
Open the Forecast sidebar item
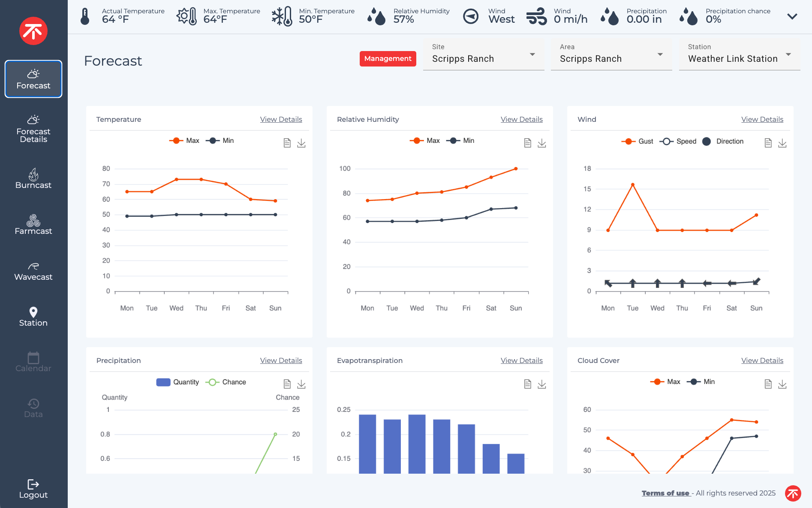pos(33,79)
